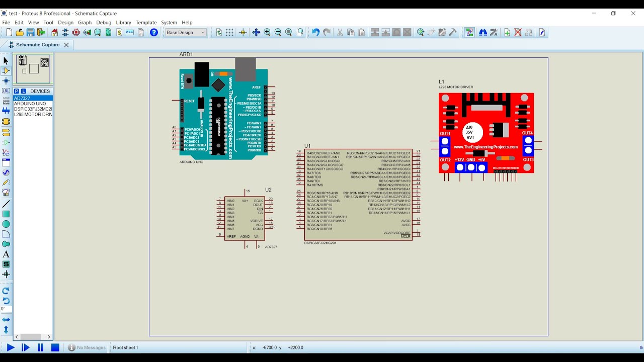Mirror horizontally with X-mirror arrows
This screenshot has height=362, width=644.
point(6,320)
